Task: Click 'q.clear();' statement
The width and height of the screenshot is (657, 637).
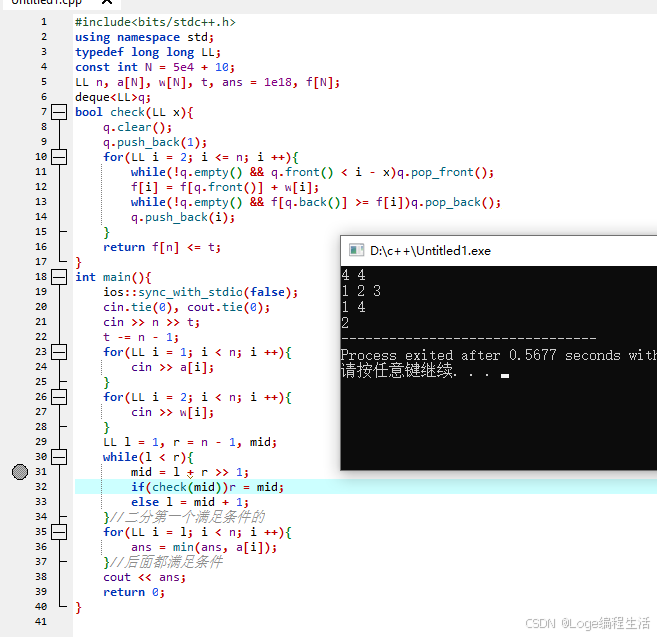Action: 137,127
